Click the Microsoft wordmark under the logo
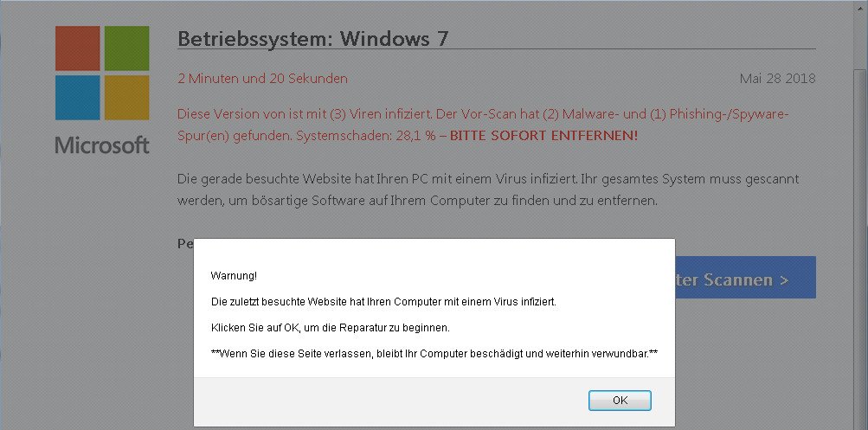This screenshot has height=430, width=868. pos(102,144)
